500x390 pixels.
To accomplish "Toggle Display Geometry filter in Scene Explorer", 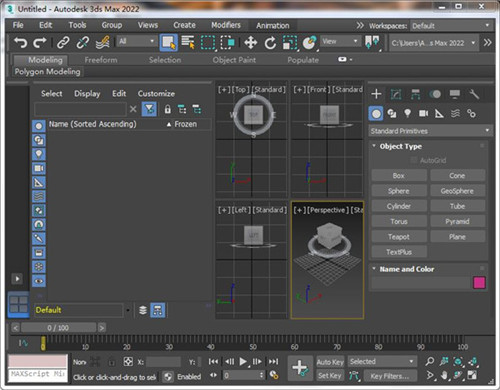I will coord(39,126).
